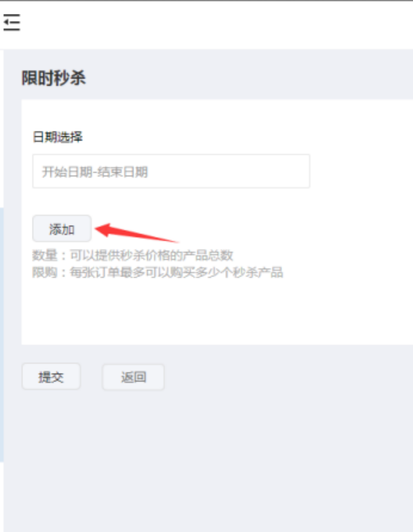Click the 数量 hint text line

[x=133, y=255]
